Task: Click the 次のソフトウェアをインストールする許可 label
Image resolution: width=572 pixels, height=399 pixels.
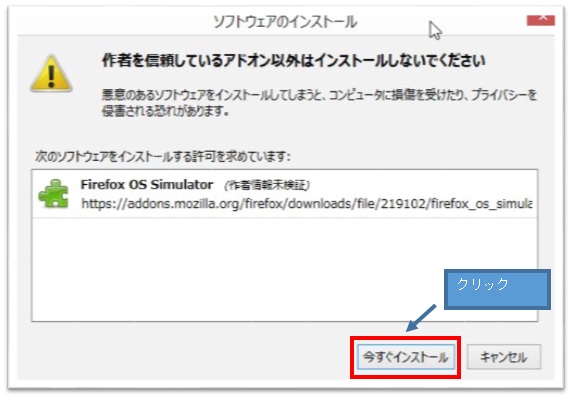Action: tap(163, 156)
